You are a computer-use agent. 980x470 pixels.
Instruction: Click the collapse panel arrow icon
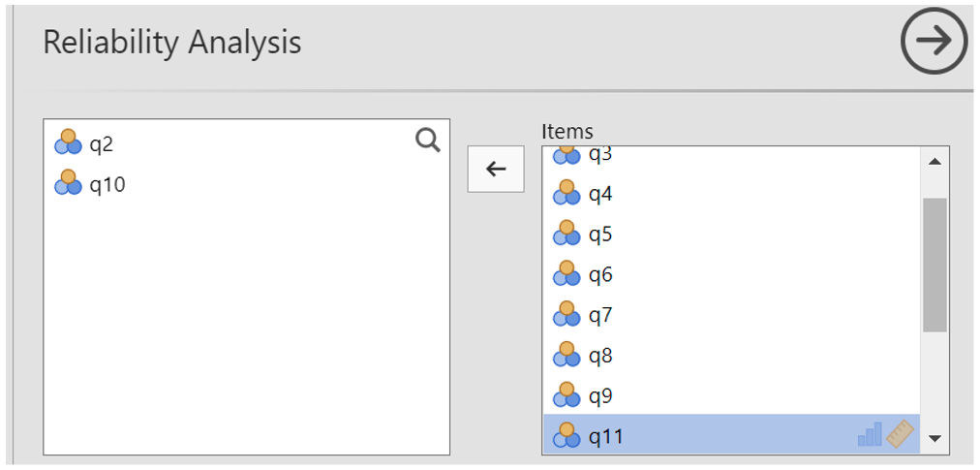(934, 42)
